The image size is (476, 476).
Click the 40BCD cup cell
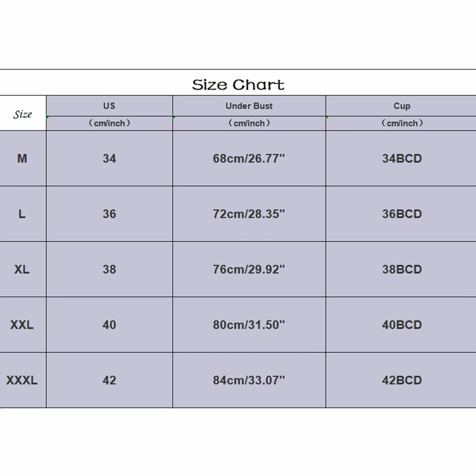(401, 325)
